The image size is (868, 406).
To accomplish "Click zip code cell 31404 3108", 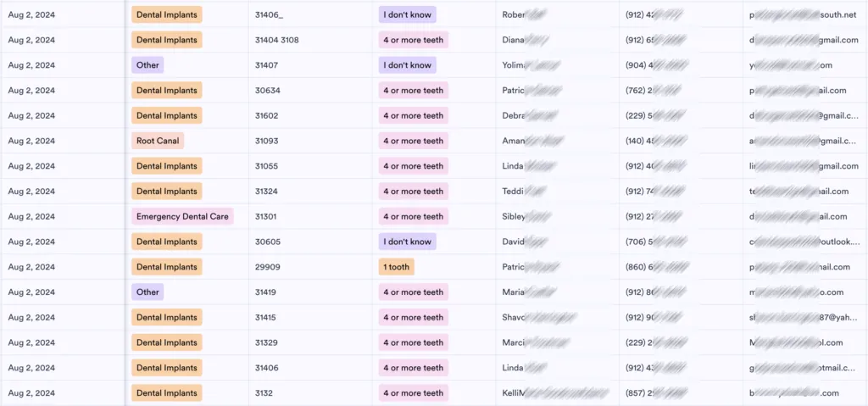I will [x=310, y=40].
